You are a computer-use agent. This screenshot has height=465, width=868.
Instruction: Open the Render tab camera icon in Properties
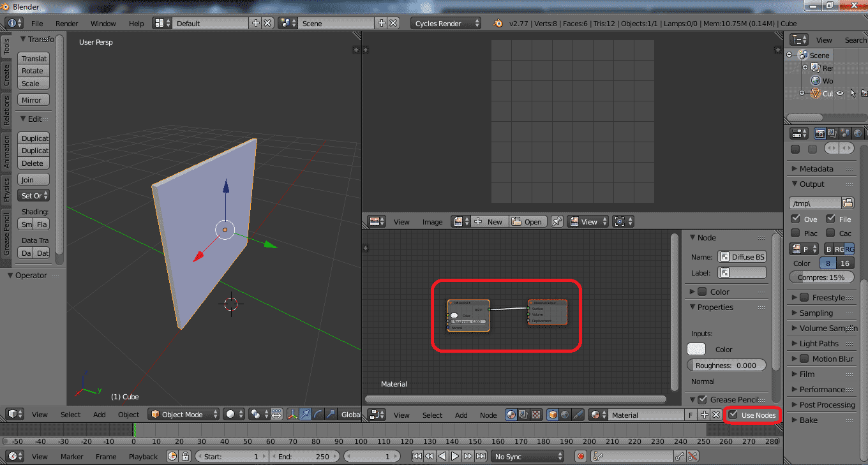coord(819,133)
